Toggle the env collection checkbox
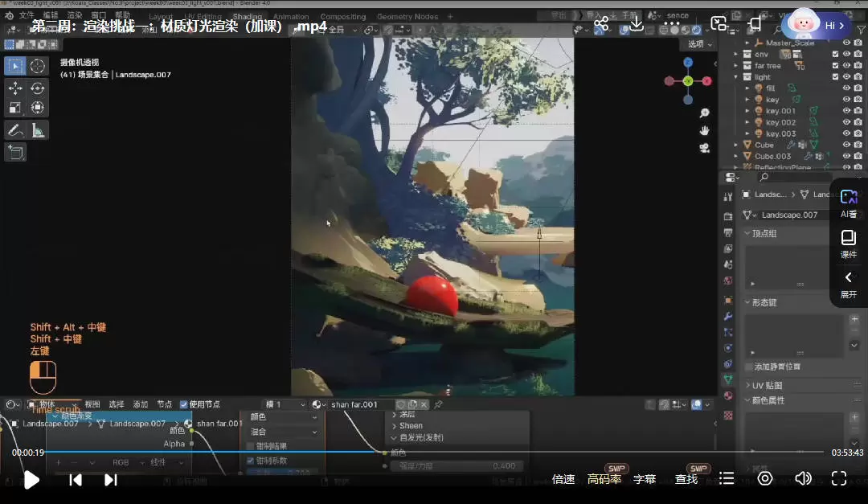This screenshot has width=868, height=504. [835, 55]
